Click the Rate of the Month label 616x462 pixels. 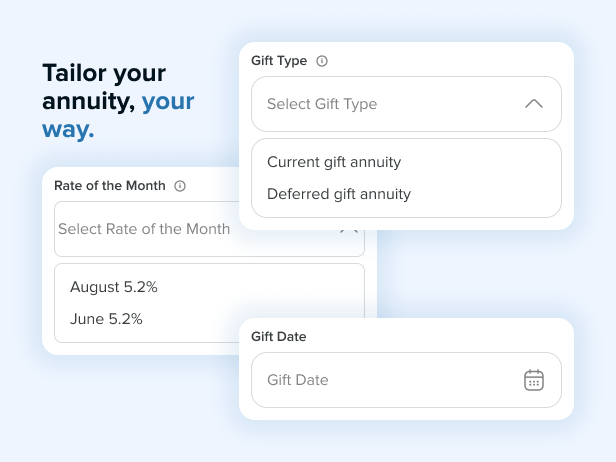[x=110, y=186]
